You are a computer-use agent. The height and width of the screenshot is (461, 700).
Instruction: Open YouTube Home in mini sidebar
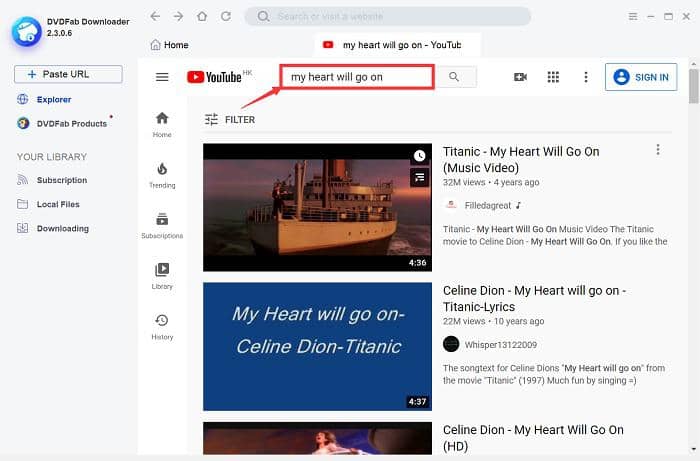(162, 125)
